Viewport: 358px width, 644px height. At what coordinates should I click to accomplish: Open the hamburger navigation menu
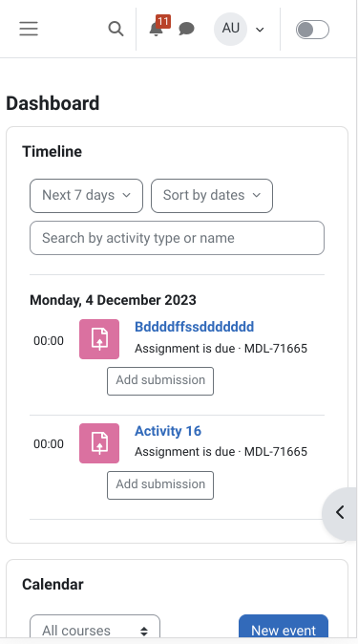[29, 30]
